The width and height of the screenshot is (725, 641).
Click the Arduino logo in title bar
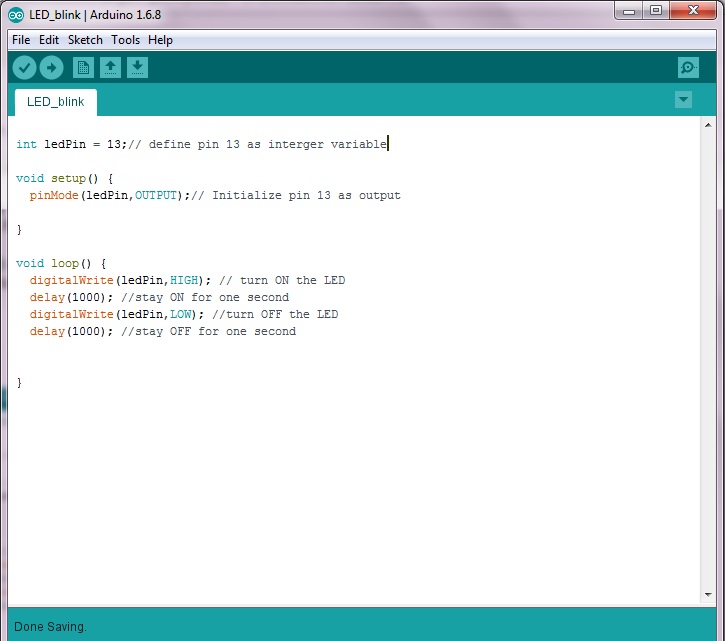[16, 15]
